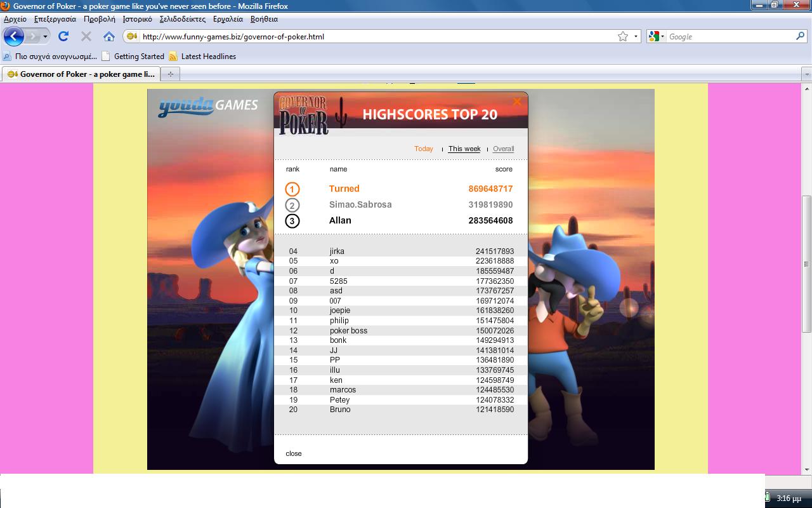This screenshot has height=508, width=812.
Task: Click the rank 2 grey circle badge
Action: pos(292,205)
